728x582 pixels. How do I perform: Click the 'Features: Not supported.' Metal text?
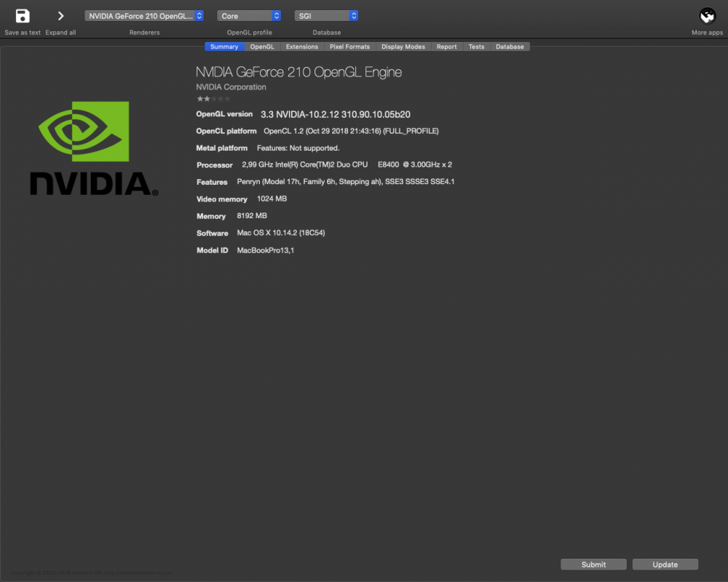[x=298, y=148]
